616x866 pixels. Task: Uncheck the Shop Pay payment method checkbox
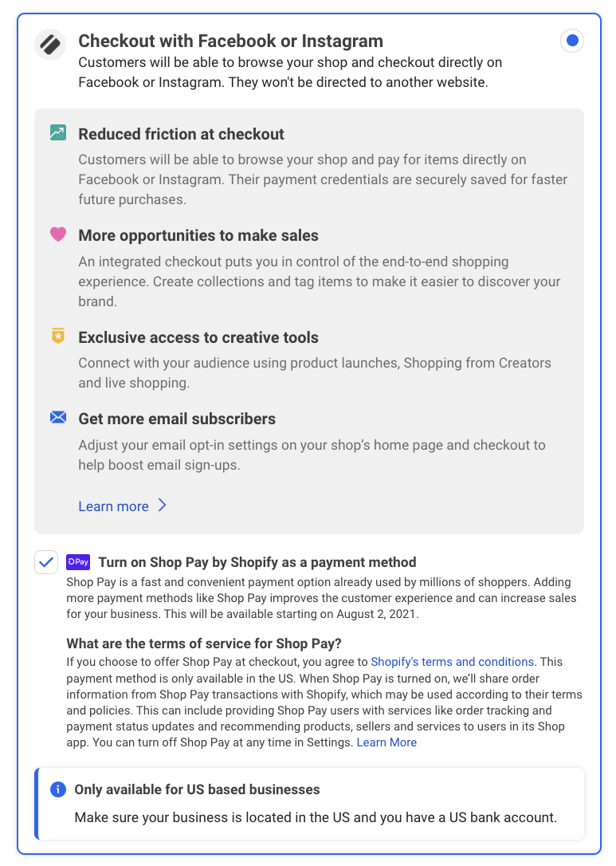click(46, 562)
